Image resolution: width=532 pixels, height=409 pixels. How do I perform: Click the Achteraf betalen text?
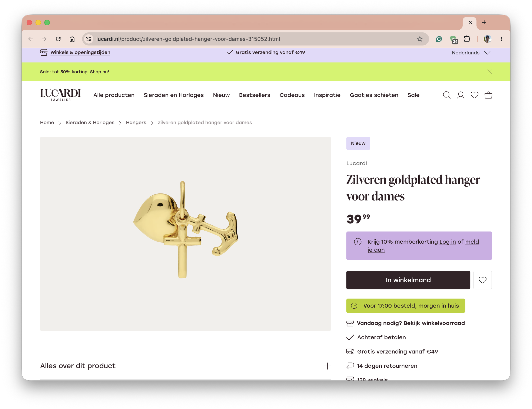(381, 337)
